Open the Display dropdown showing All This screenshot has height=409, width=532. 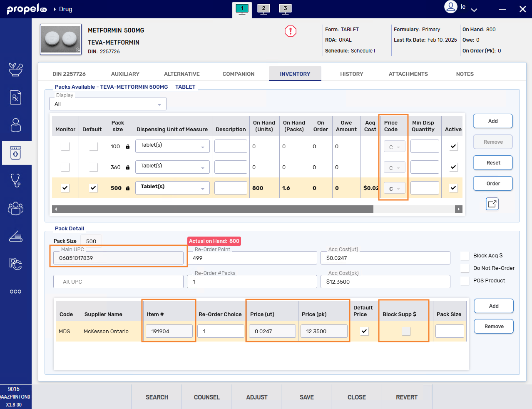108,104
